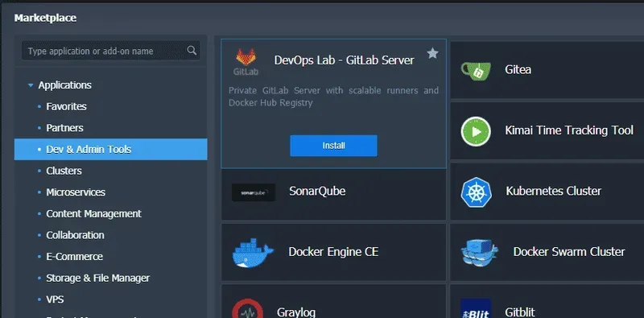Viewport: 644px width, 318px height.
Task: Click the Gitblit logo icon
Action: coord(476,308)
